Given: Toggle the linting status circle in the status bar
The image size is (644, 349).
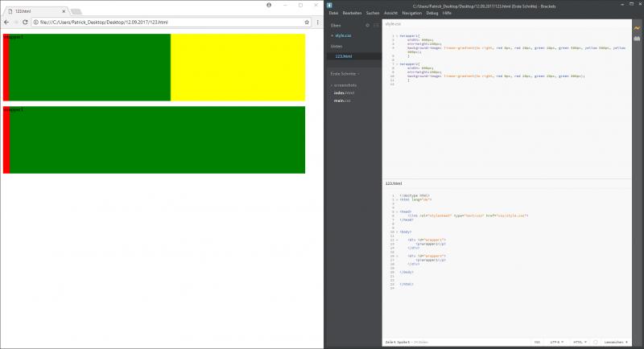Looking at the screenshot, I should 595,342.
